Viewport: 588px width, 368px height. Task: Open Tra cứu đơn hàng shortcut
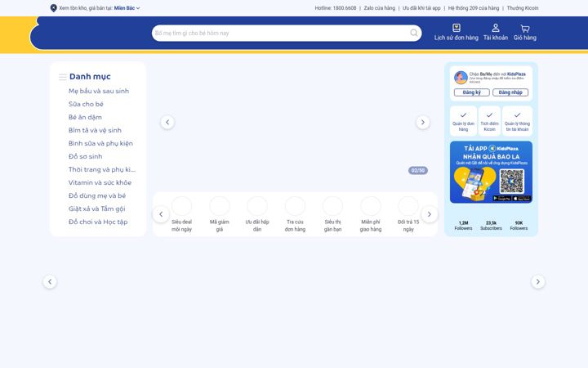[x=295, y=215]
